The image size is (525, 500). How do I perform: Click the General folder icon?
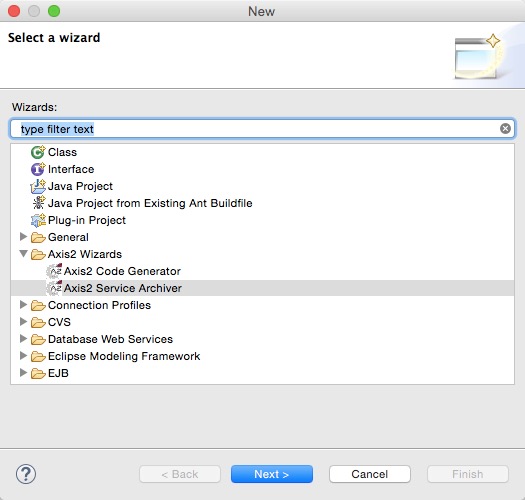pos(38,237)
